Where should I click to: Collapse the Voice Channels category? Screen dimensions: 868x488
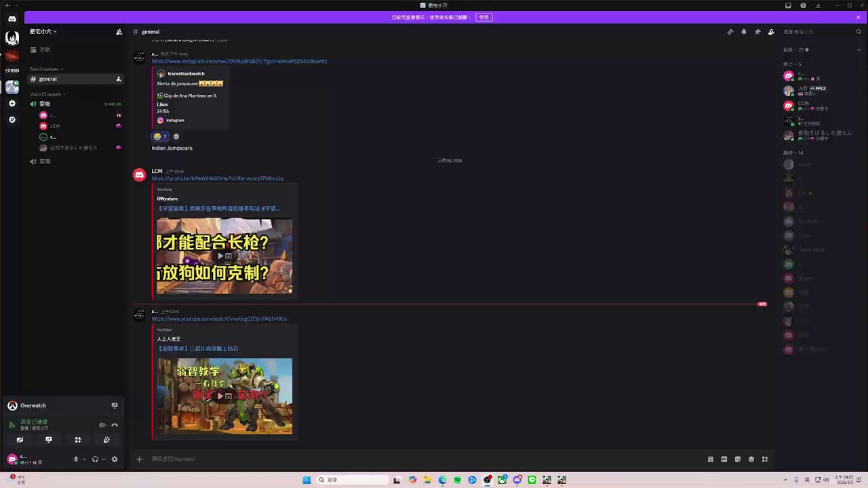click(47, 94)
